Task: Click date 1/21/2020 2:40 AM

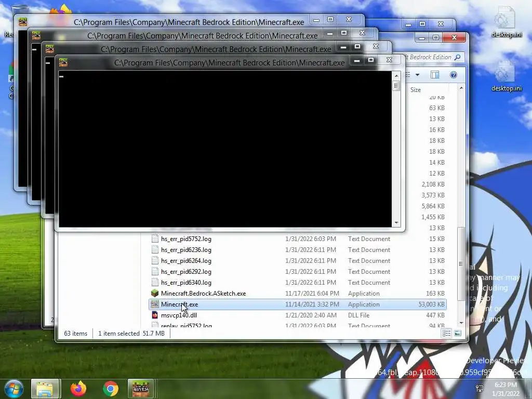Action: click(x=311, y=315)
